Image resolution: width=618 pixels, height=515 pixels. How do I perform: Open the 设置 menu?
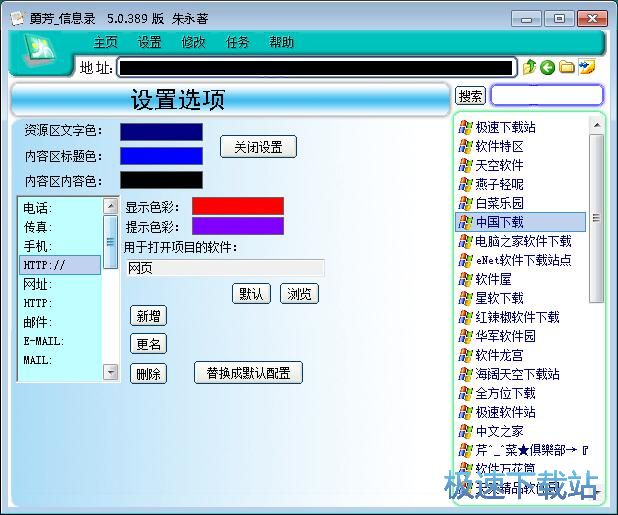click(149, 42)
